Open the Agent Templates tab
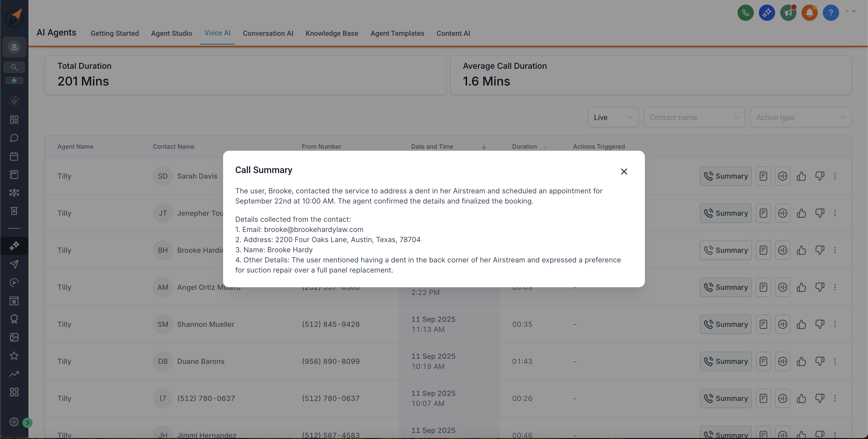Viewport: 868px width, 439px height. [x=397, y=33]
